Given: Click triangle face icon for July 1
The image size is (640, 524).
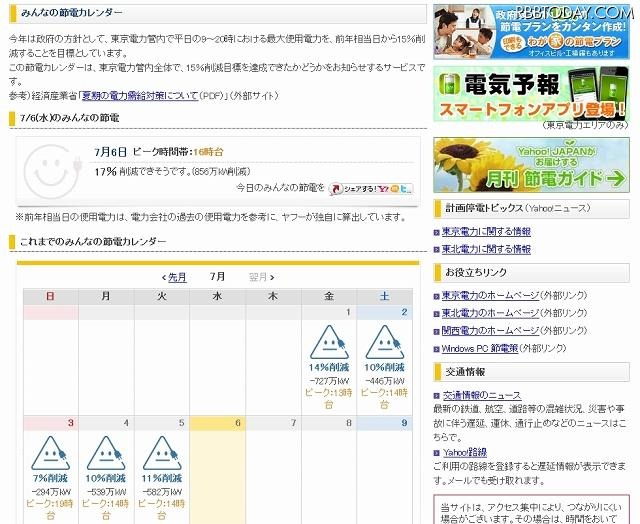Looking at the screenshot, I should [x=329, y=342].
